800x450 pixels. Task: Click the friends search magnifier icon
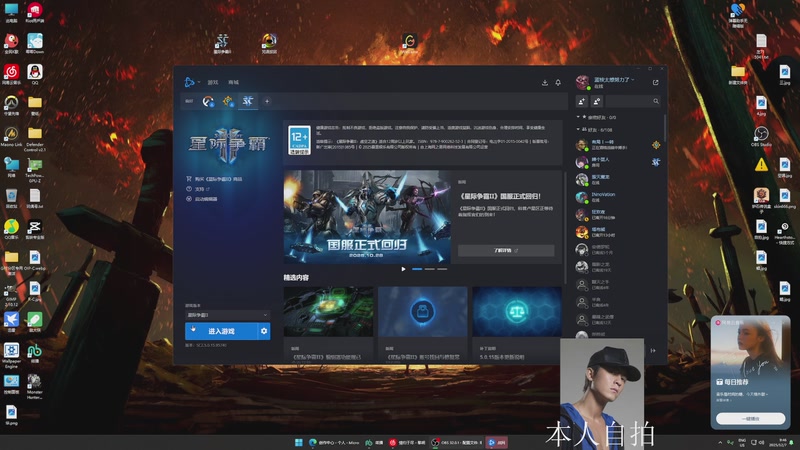[x=656, y=102]
